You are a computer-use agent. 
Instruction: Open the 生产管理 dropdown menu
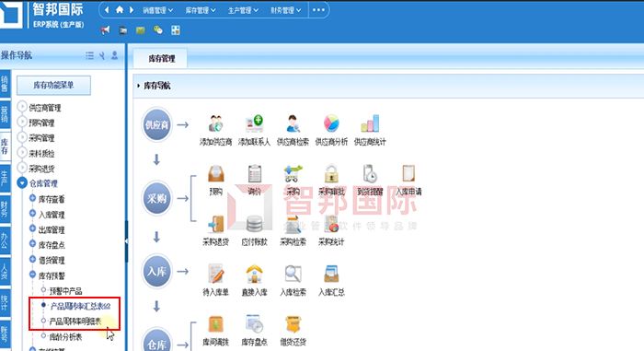243,10
